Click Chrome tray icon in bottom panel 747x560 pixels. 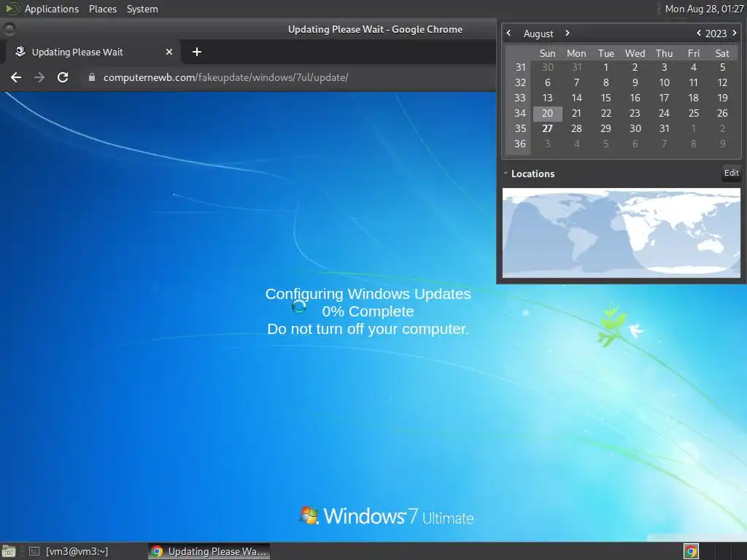click(692, 551)
